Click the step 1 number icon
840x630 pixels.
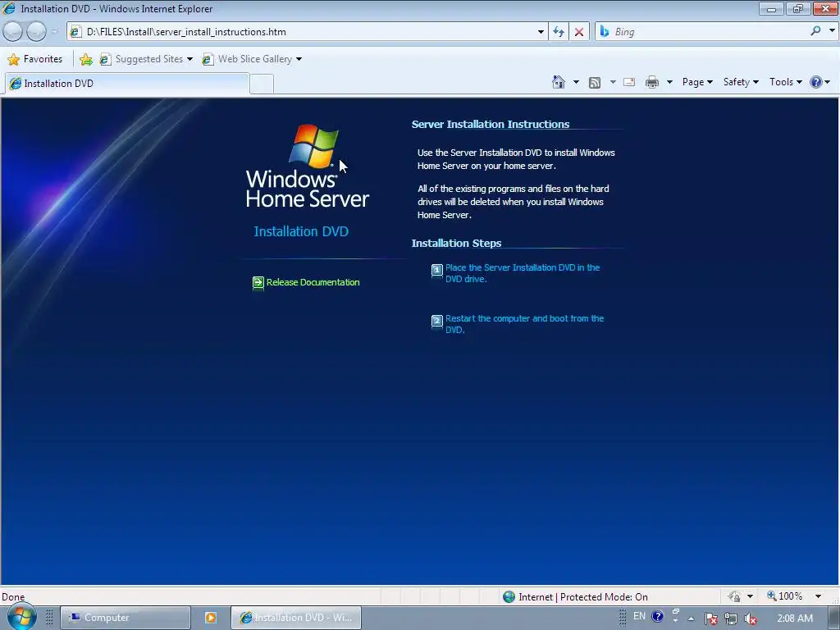coord(437,270)
